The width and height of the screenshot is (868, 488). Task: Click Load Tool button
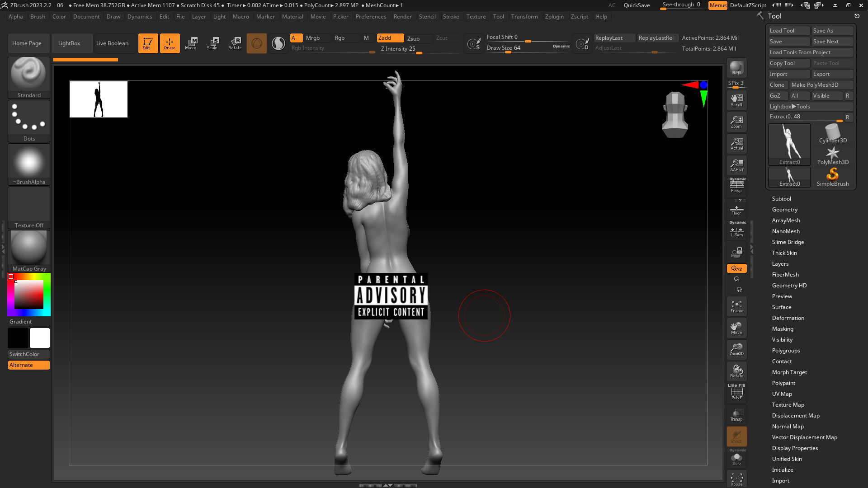coord(789,31)
